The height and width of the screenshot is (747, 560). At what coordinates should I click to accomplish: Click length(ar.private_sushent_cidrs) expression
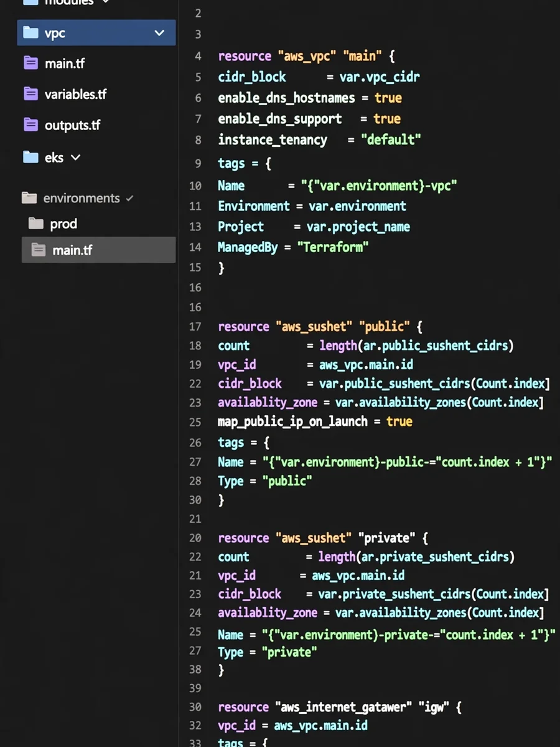(416, 557)
